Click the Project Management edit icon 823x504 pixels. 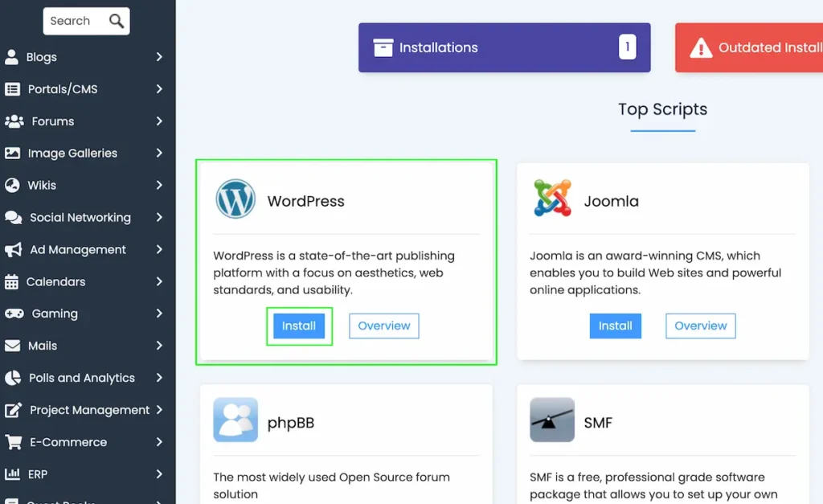(13, 409)
